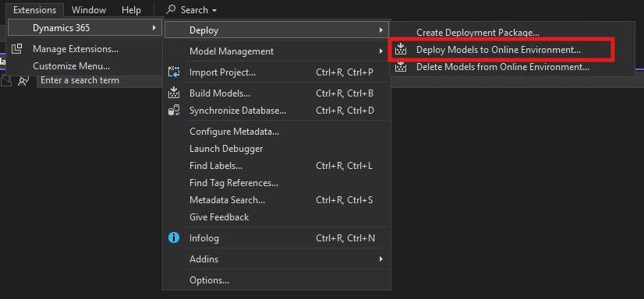644x299 pixels.
Task: Click the blue Infolog info icon
Action: coord(174,238)
